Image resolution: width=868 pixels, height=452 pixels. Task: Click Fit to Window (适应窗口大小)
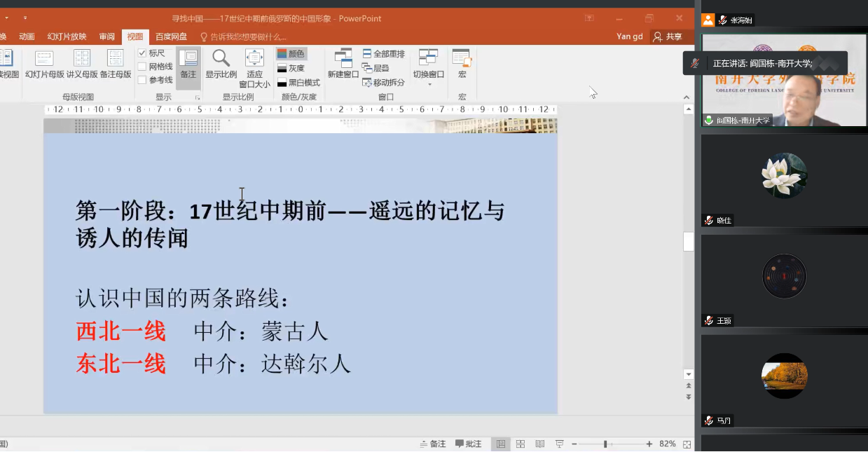coord(254,68)
